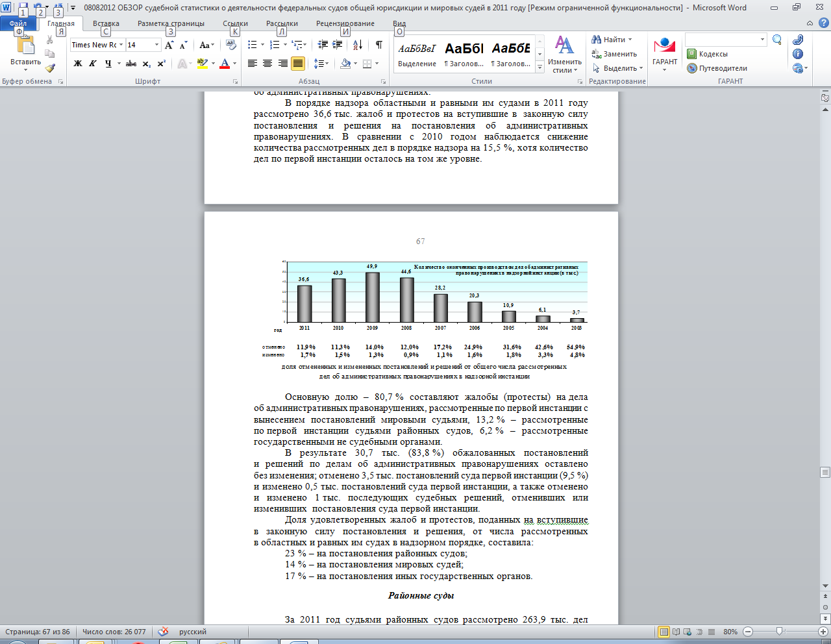Open the numbering list dropdown arrow
The image size is (831, 644).
pos(284,45)
